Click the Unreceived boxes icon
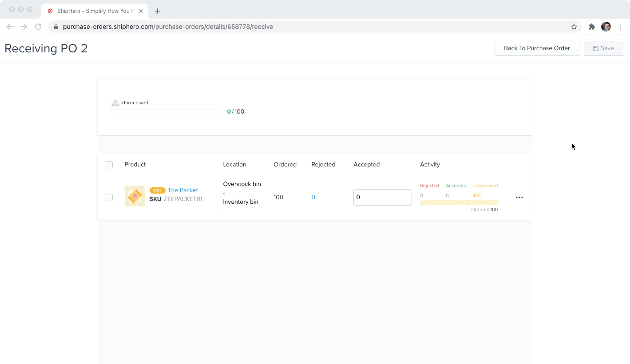 (115, 103)
